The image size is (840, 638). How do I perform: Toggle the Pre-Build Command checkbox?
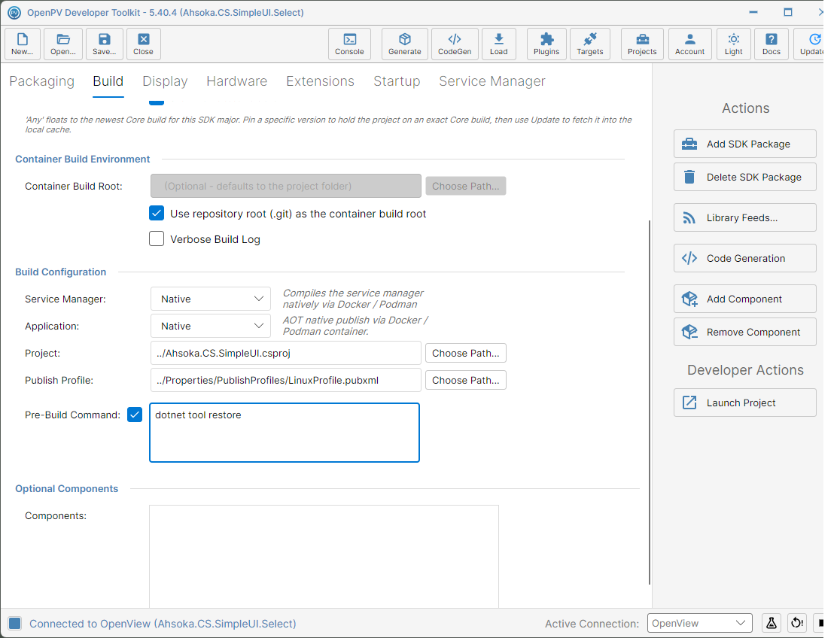pyautogui.click(x=135, y=415)
